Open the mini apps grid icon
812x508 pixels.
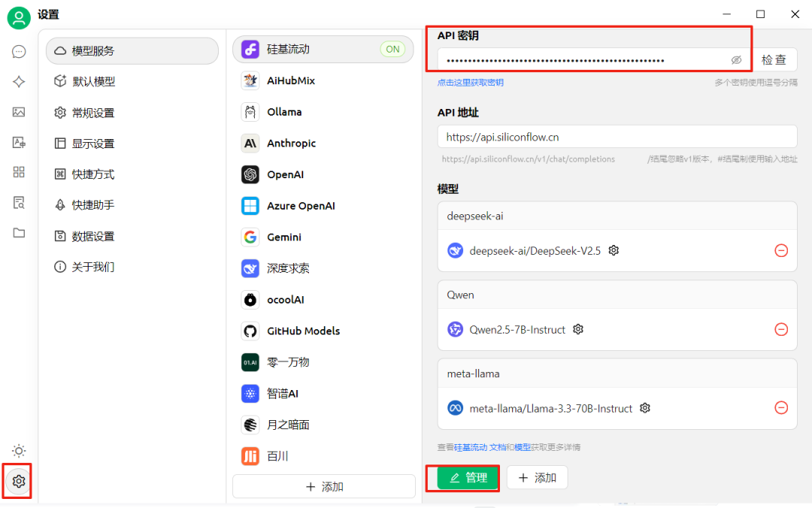(x=19, y=172)
